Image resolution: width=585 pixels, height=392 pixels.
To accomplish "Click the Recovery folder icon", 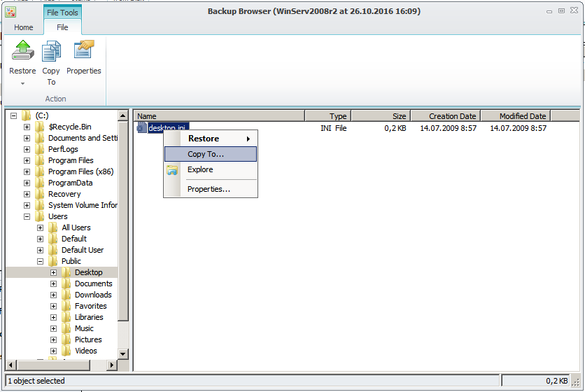I will pos(40,194).
